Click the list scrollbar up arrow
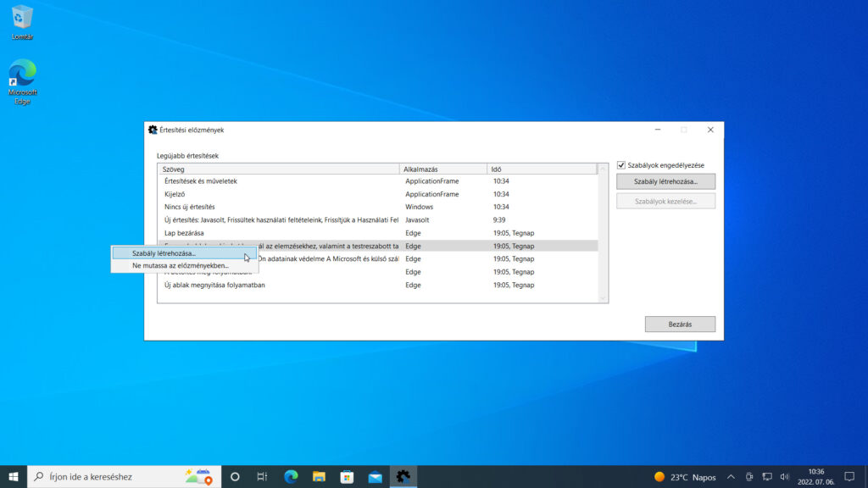Screen dimensions: 868x488 (x=604, y=169)
